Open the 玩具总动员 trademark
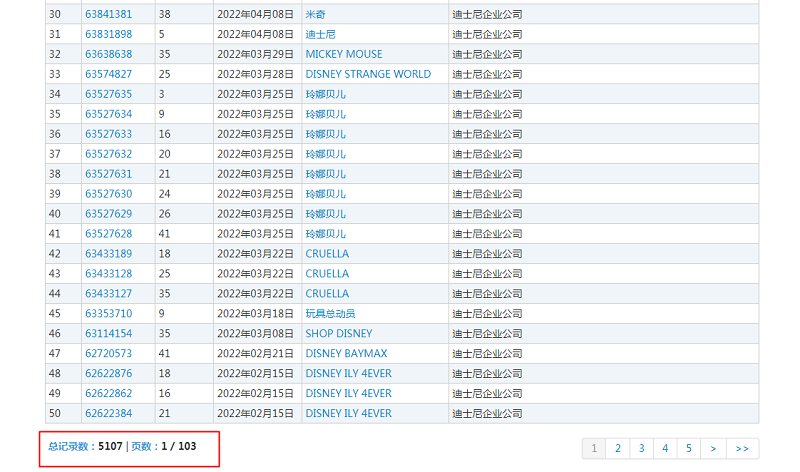The width and height of the screenshot is (800, 472). coord(330,313)
